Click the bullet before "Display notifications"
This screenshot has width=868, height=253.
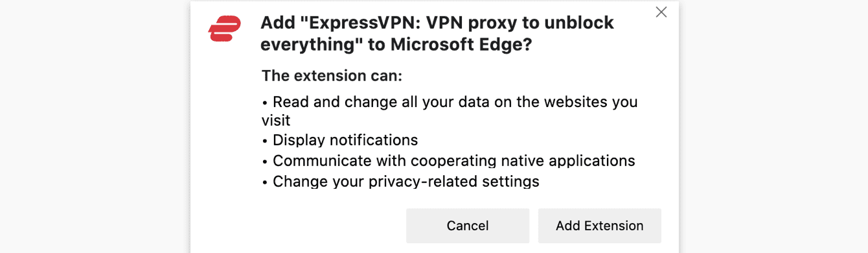265,141
